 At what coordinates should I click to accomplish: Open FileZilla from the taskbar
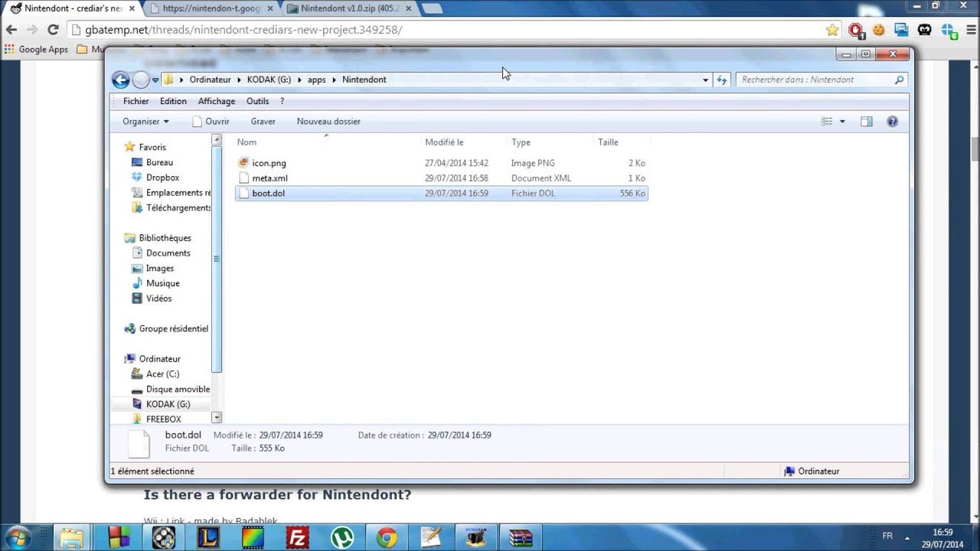297,538
